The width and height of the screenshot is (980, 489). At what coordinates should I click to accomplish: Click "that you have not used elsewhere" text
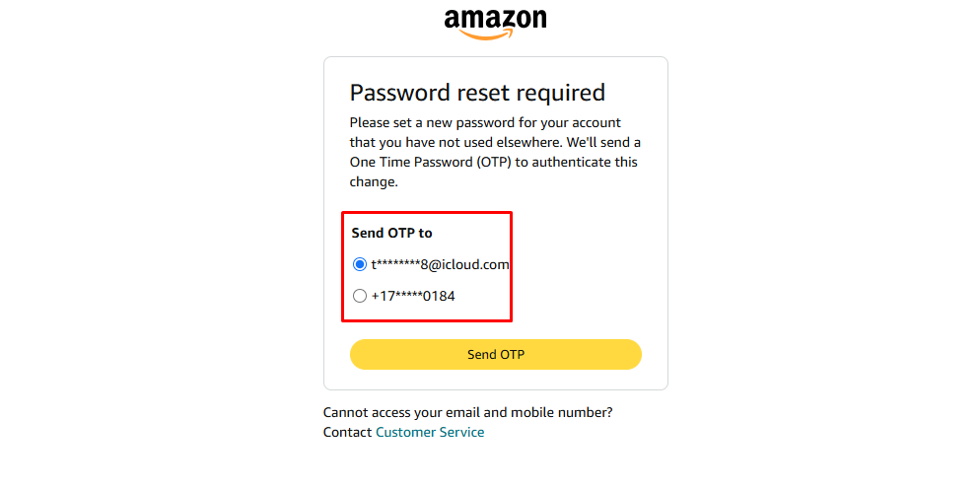455,142
